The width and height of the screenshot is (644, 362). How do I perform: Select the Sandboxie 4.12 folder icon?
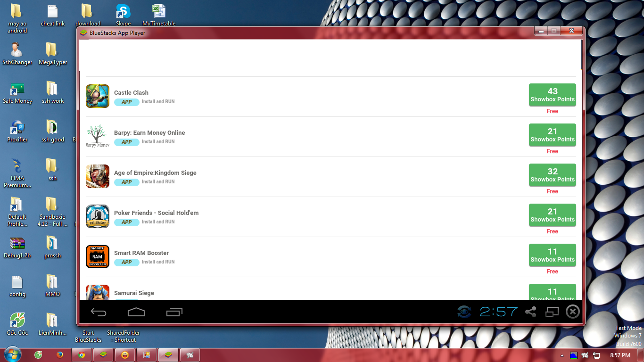pos(53,212)
